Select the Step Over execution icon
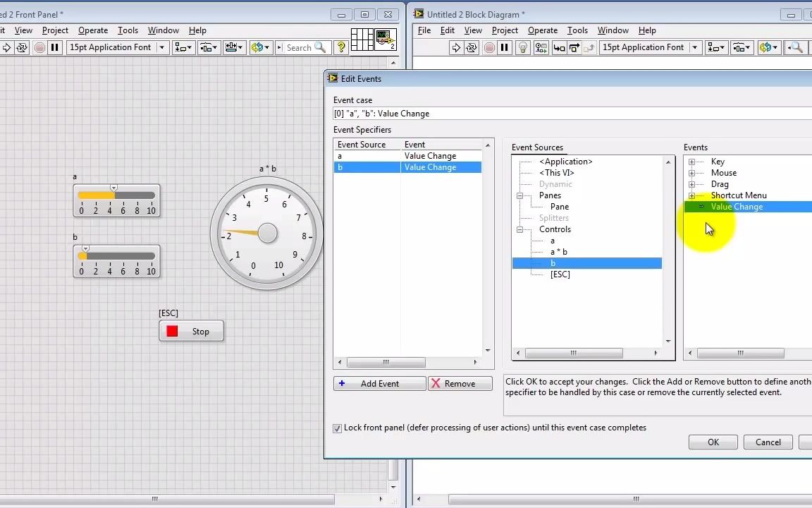 point(573,47)
